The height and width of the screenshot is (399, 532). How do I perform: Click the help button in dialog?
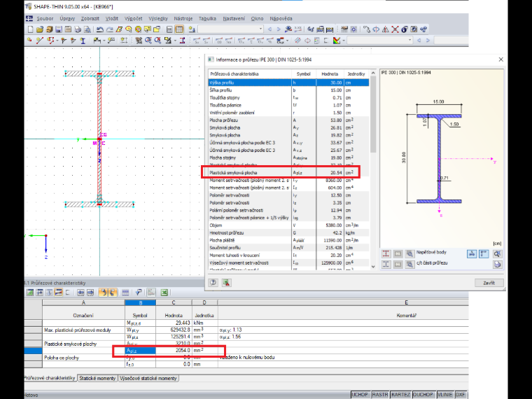tap(213, 283)
